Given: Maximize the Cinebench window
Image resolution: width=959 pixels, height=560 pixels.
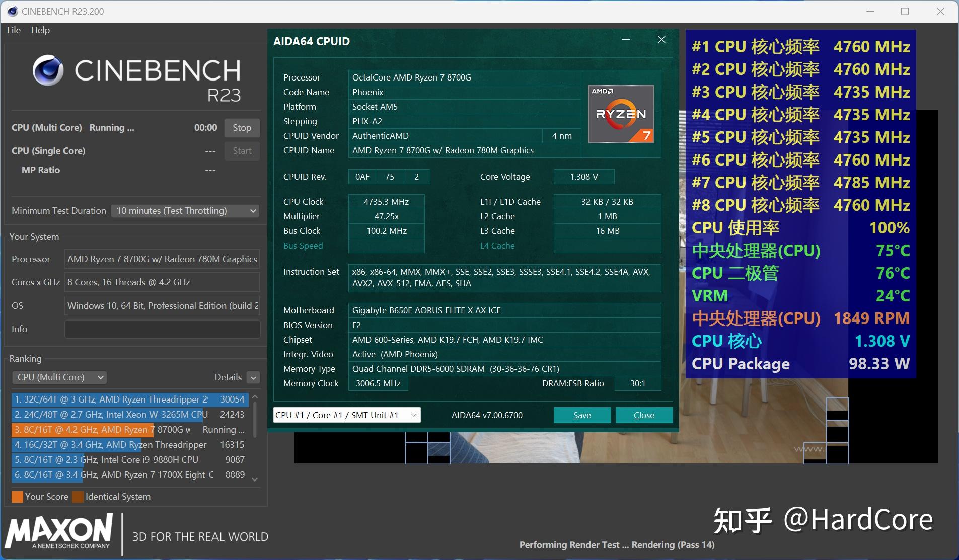Looking at the screenshot, I should 905,11.
